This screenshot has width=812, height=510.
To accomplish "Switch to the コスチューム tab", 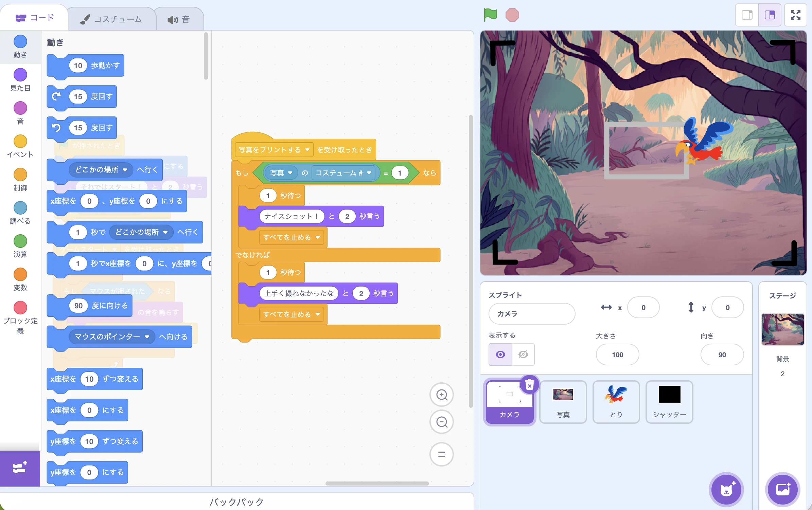I will pos(111,19).
